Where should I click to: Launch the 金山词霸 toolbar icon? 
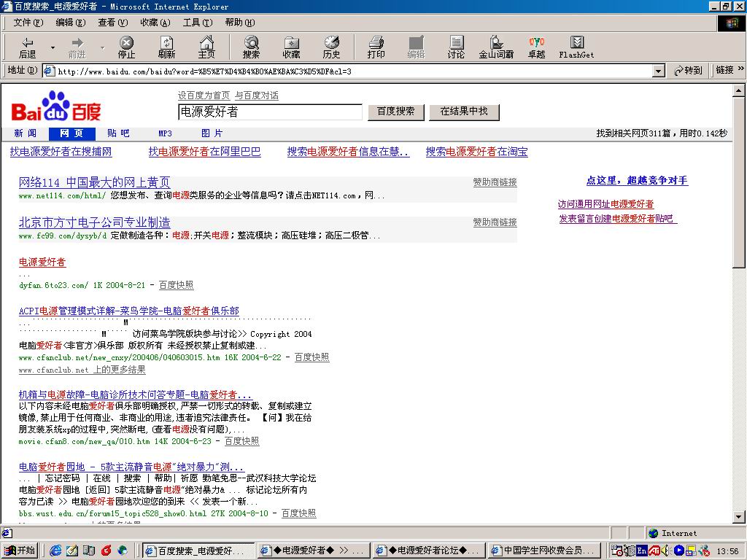click(496, 47)
